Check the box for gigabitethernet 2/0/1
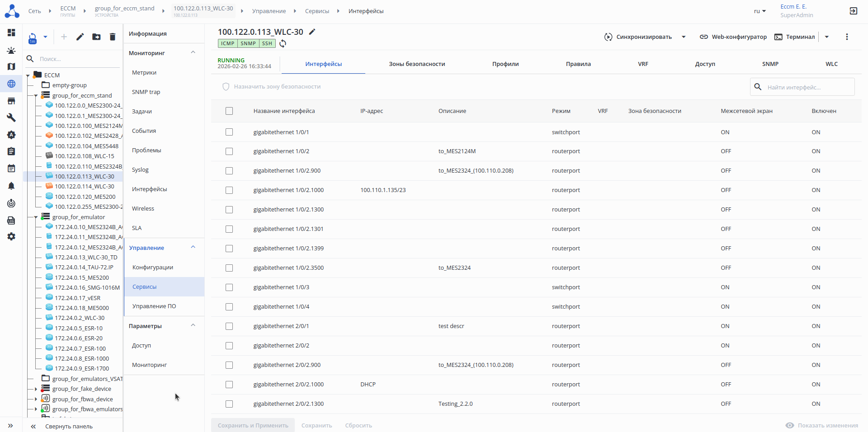The width and height of the screenshot is (868, 432). coord(229,326)
